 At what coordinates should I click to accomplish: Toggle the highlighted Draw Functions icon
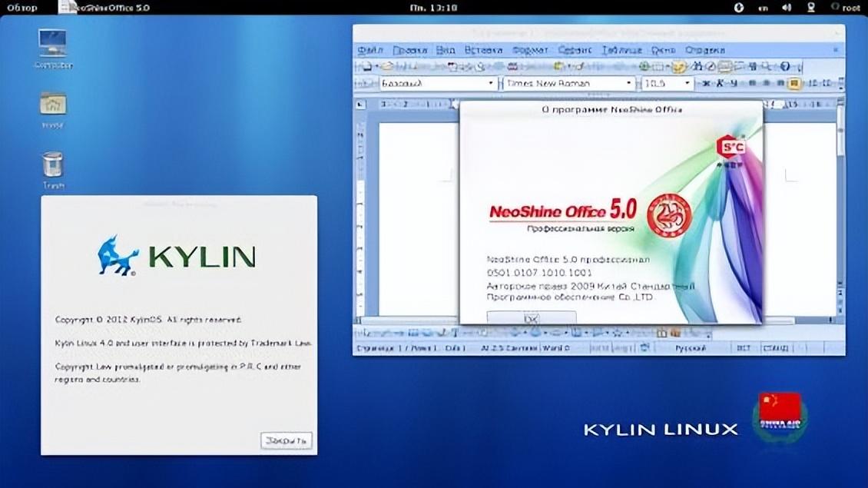[679, 67]
